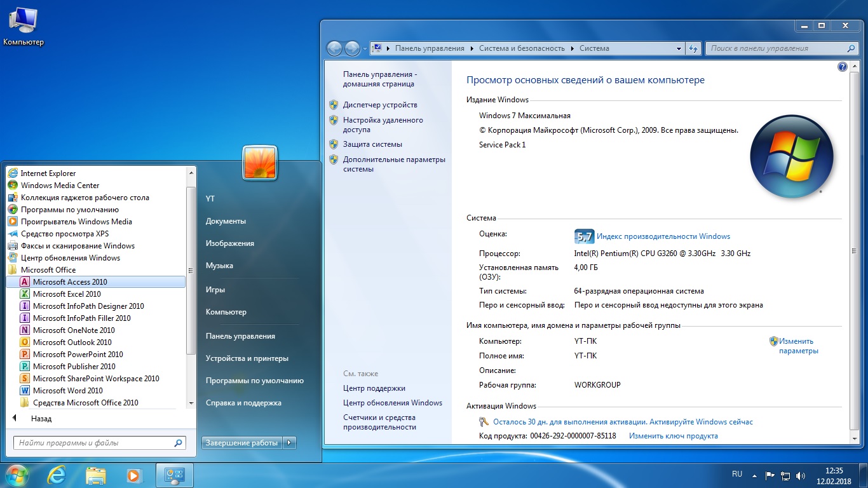Open Microsoft Access 2010 from Start menu
The height and width of the screenshot is (488, 868).
(70, 282)
